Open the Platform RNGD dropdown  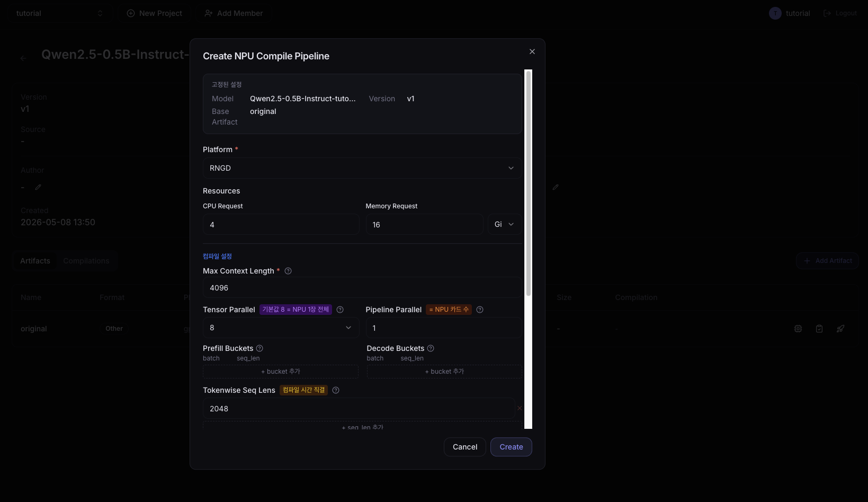pos(362,168)
